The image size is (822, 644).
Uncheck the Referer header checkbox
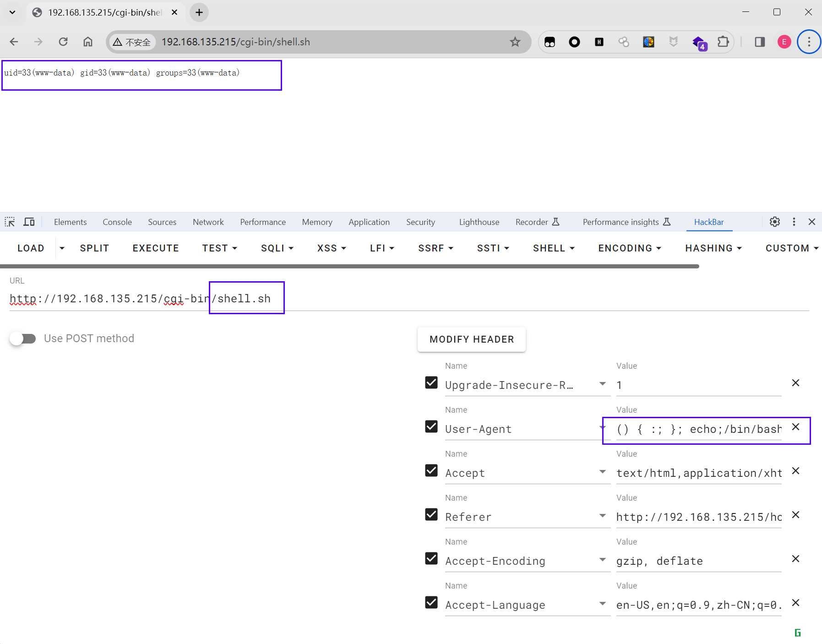coord(431,514)
